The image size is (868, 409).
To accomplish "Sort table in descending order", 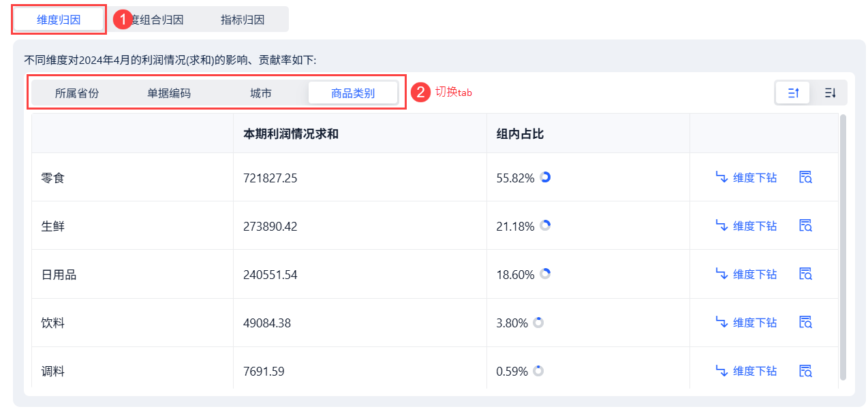I will (830, 93).
